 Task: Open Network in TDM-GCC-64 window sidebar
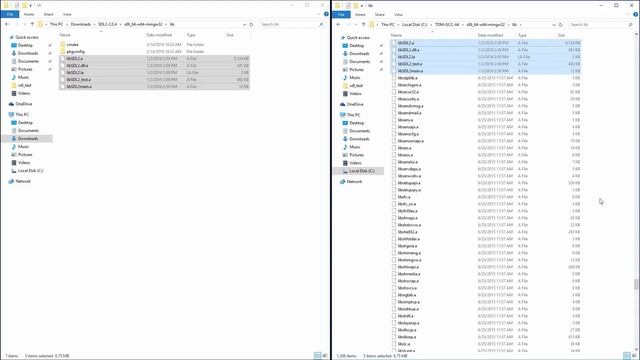351,182
